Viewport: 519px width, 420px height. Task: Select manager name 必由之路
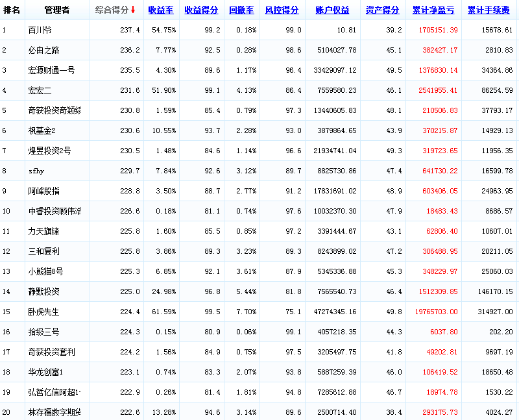43,51
